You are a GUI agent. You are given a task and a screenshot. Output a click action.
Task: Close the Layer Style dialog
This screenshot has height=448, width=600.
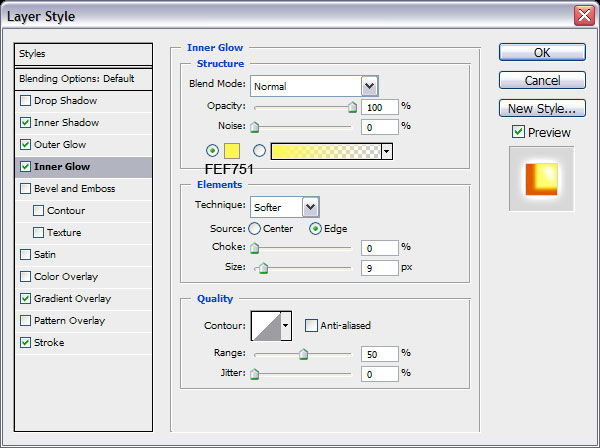point(583,15)
